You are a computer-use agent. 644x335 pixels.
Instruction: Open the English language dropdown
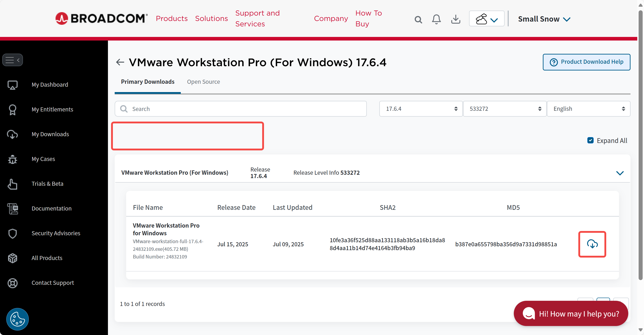588,109
